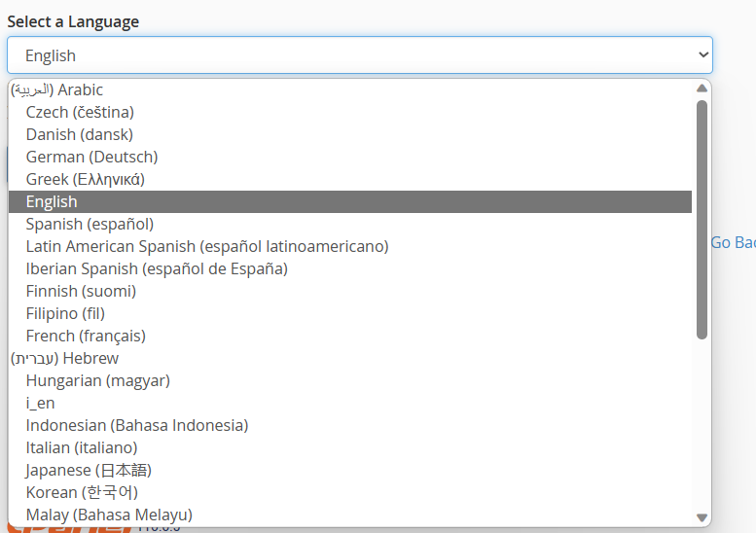Screen dimensions: 756x533
Task: Choose Latin American Spanish option
Action: (206, 246)
